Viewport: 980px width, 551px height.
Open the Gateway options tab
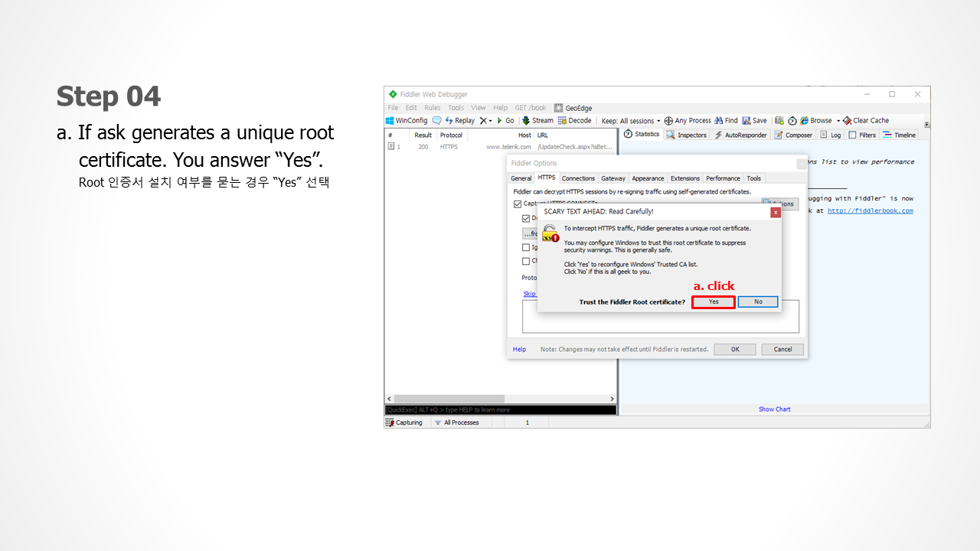pos(612,178)
